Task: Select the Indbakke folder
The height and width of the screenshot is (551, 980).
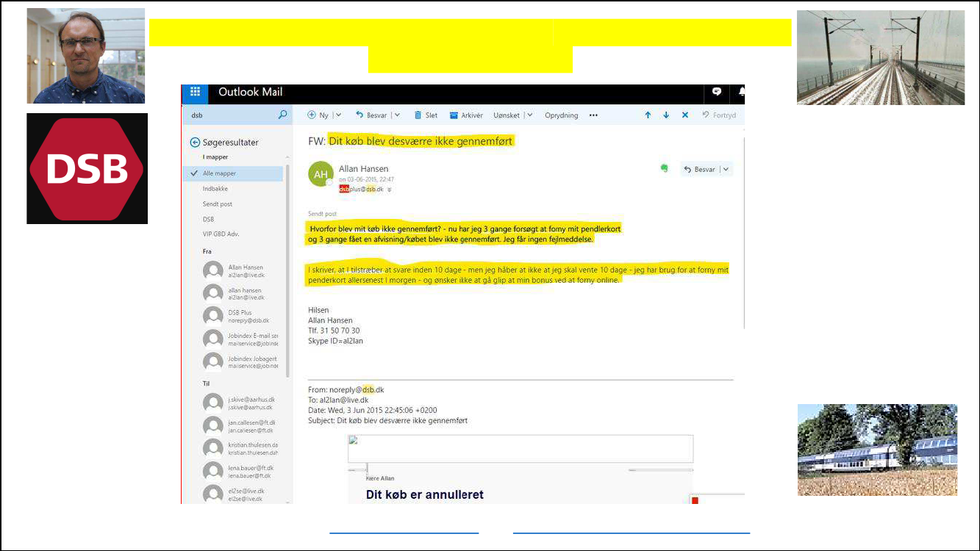Action: [216, 189]
